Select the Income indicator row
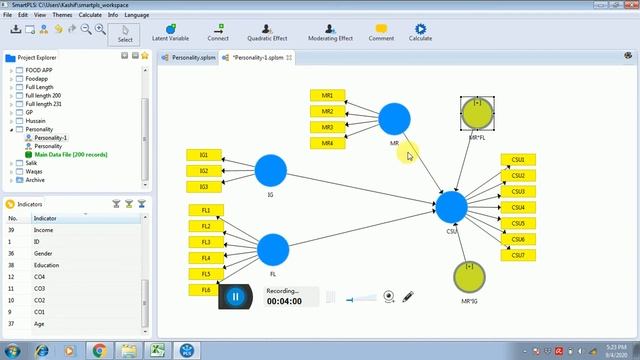 pos(73,230)
